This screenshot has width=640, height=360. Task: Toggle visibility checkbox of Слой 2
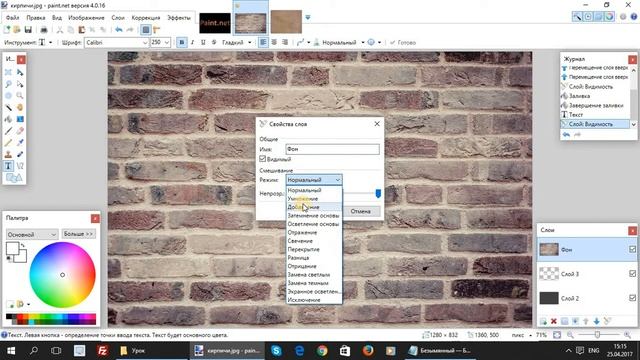pyautogui.click(x=632, y=298)
